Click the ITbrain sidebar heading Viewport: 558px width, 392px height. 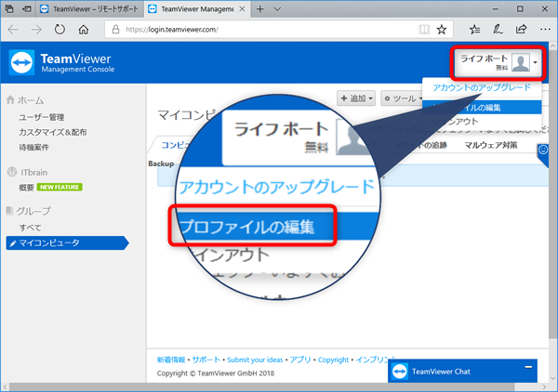[33, 173]
